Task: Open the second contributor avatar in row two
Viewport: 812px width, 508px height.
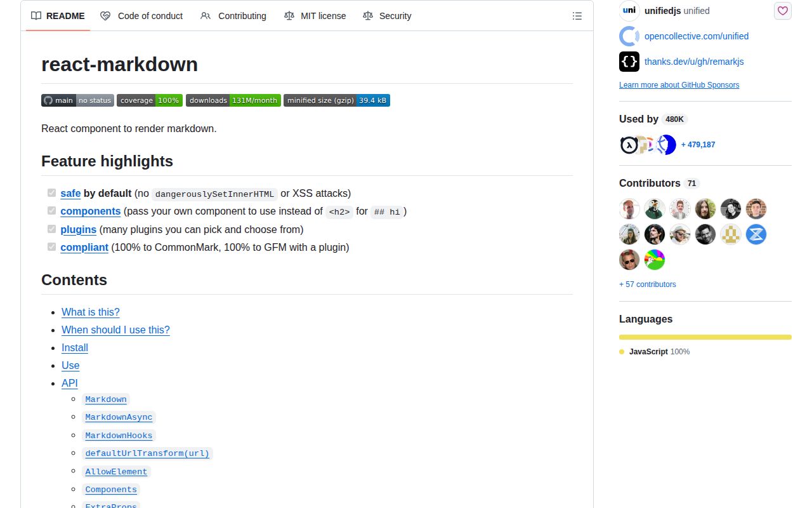Action: [x=655, y=234]
